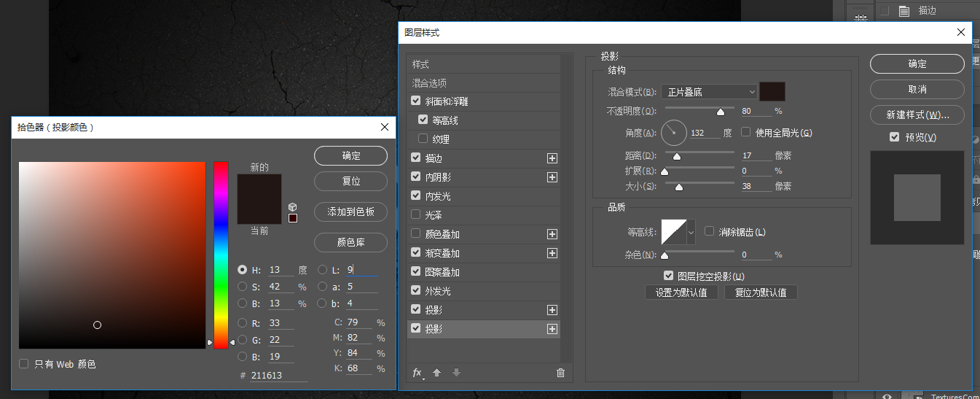The image size is (980, 399).
Task: Click the 新的 new color preview swatch
Action: click(259, 186)
